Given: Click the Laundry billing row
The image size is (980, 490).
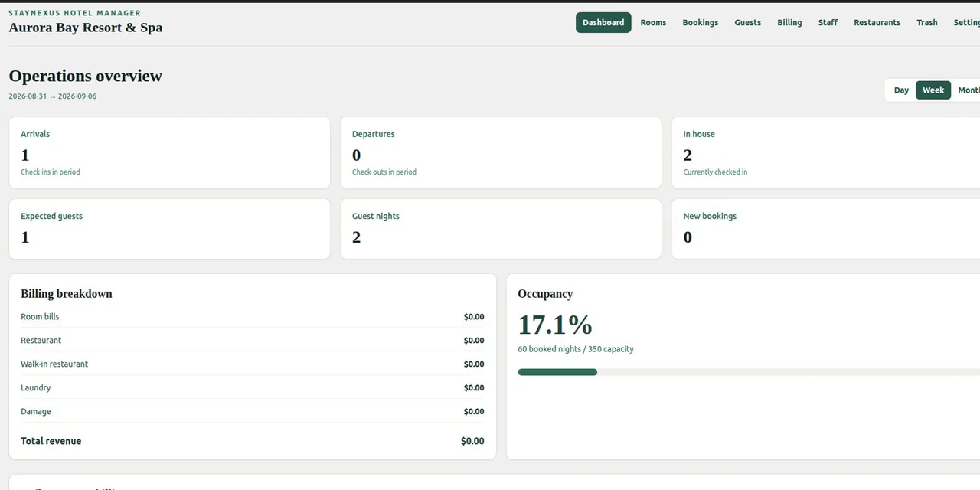Looking at the screenshot, I should 253,387.
